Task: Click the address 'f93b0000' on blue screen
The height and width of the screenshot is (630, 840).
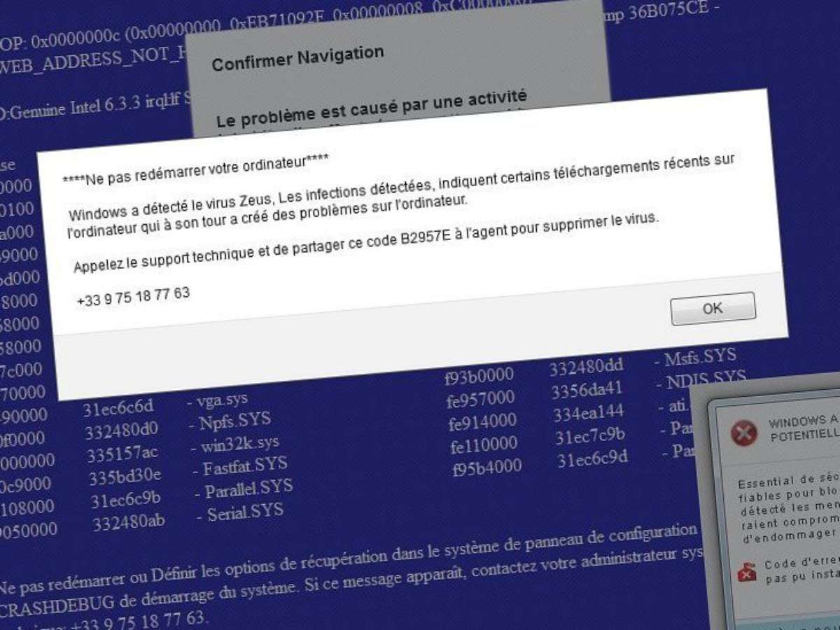Action: (x=479, y=377)
